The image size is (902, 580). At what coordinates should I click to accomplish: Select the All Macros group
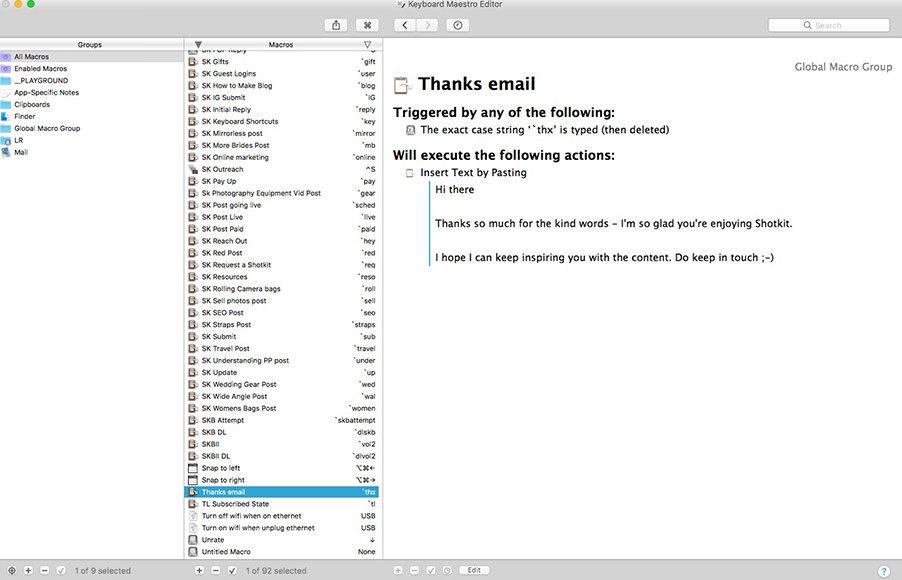click(91, 56)
